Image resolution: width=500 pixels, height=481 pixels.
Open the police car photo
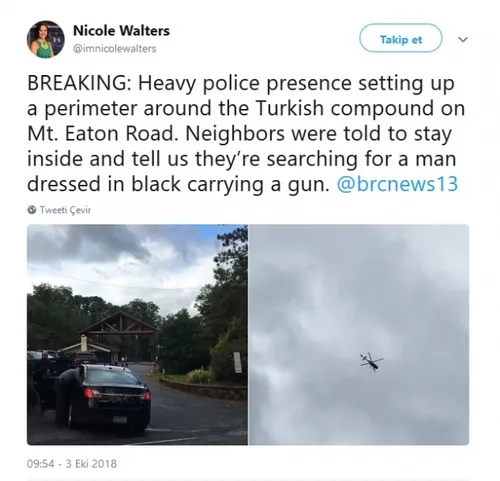[137, 335]
